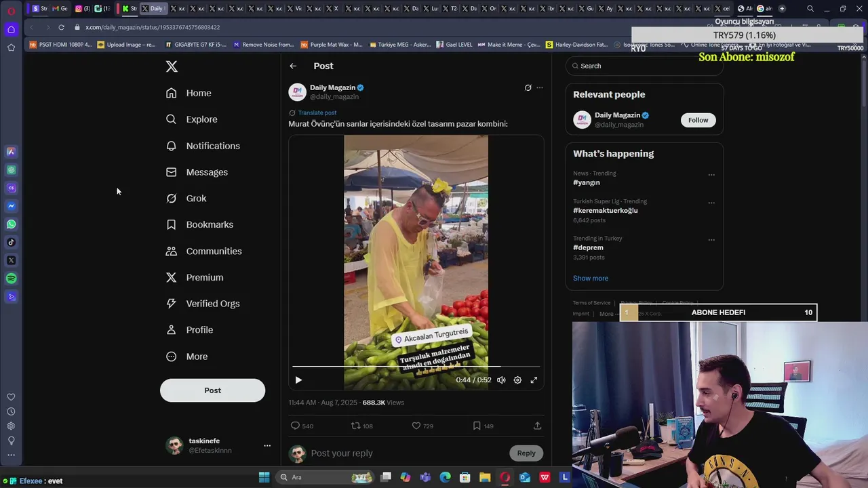Open Communities in X sidebar
Image resolution: width=868 pixels, height=488 pixels.
tap(203, 251)
